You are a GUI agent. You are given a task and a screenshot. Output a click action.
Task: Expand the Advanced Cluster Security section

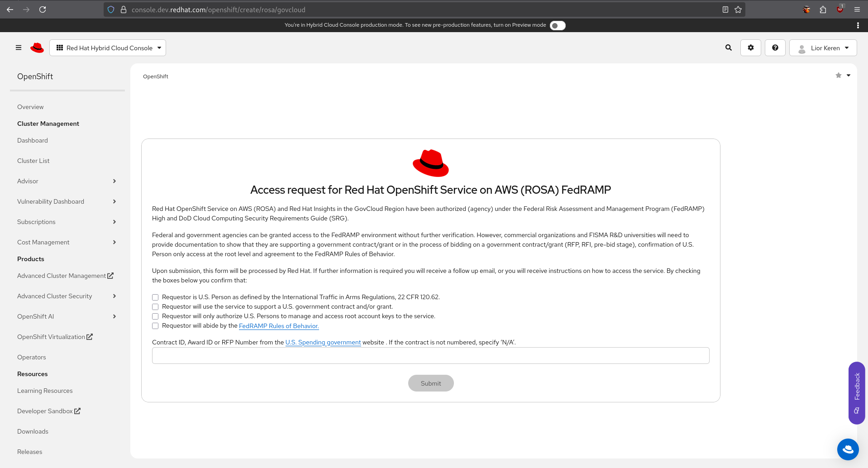[x=67, y=296]
